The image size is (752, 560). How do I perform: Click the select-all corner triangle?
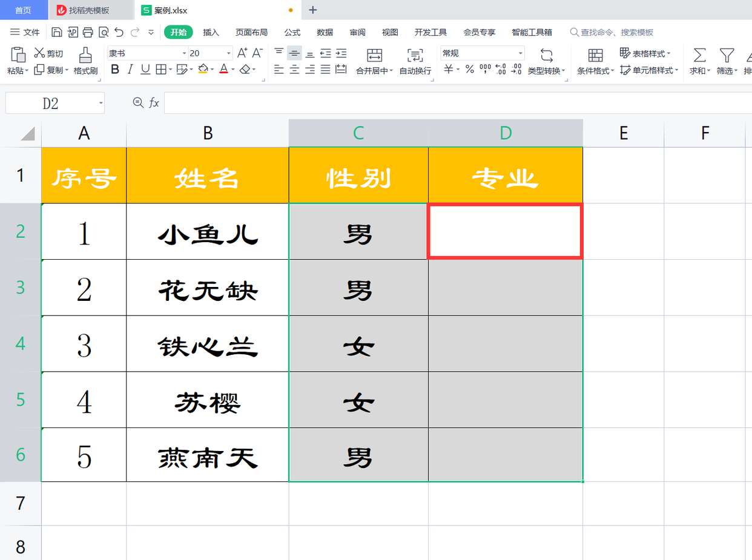tap(27, 134)
